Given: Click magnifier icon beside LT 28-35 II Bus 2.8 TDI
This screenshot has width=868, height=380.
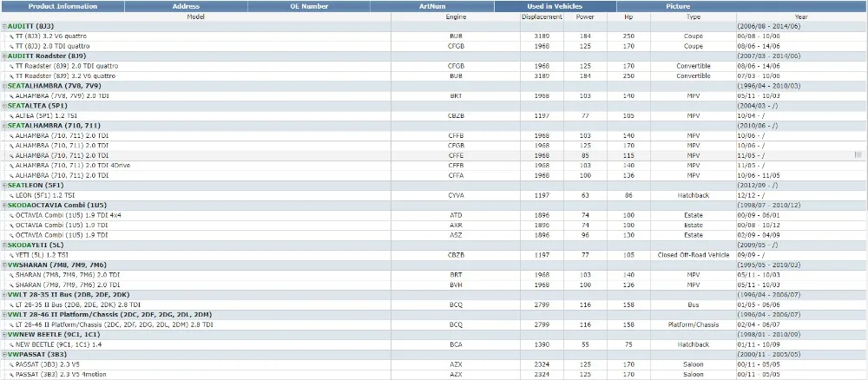Looking at the screenshot, I should click(x=11, y=305).
